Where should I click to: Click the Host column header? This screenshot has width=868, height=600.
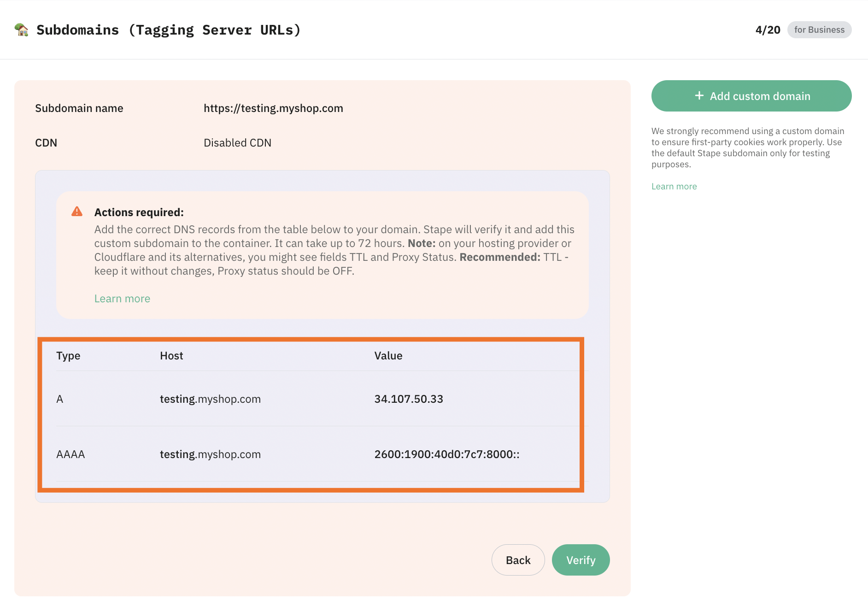click(171, 356)
